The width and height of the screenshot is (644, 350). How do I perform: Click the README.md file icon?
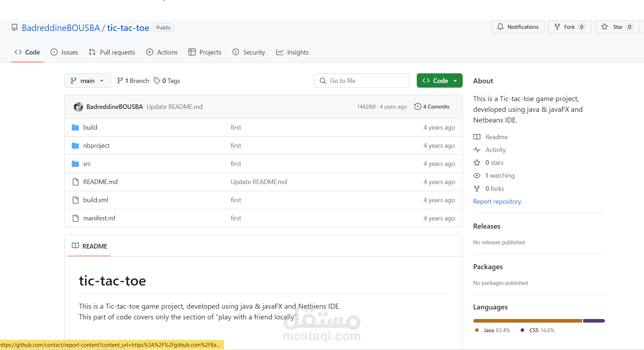75,182
